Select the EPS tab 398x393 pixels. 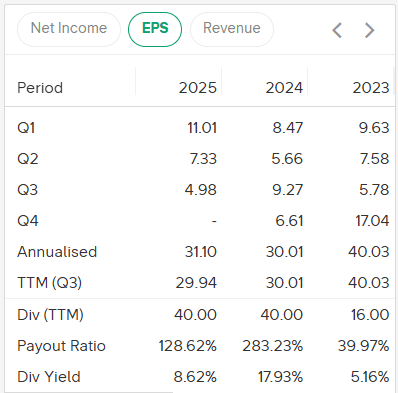tap(155, 29)
